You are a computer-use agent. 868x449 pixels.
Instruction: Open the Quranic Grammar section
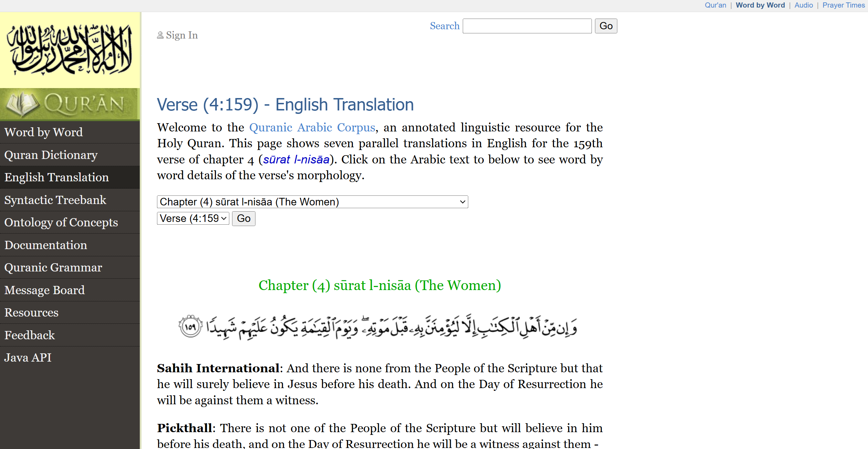pos(53,268)
